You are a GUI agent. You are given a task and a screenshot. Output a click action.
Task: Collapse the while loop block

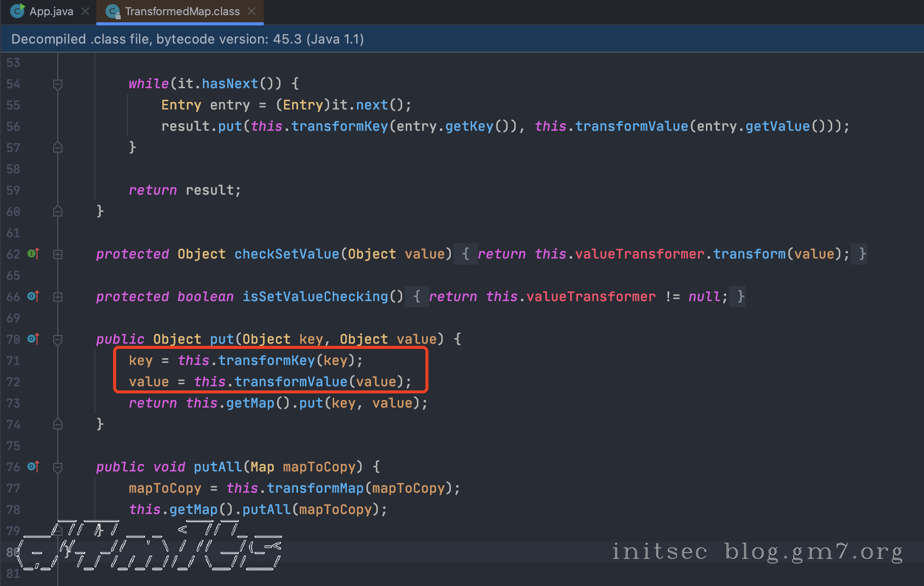click(x=58, y=84)
